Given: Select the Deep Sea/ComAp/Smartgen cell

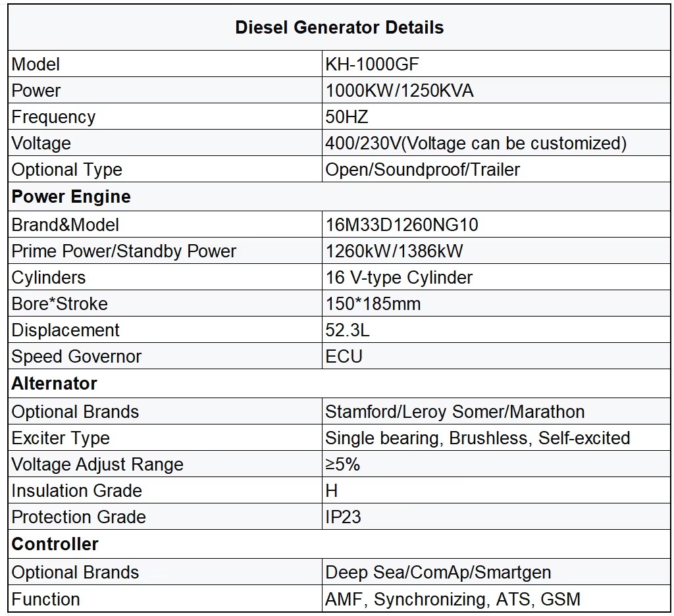Looking at the screenshot, I should click(x=496, y=572).
